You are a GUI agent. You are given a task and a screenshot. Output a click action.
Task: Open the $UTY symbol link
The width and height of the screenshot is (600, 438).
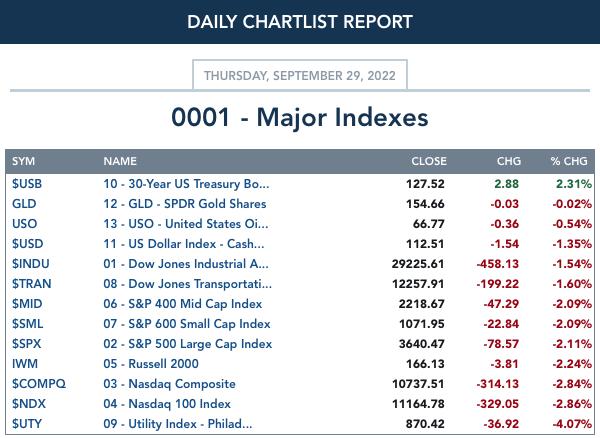tap(27, 423)
